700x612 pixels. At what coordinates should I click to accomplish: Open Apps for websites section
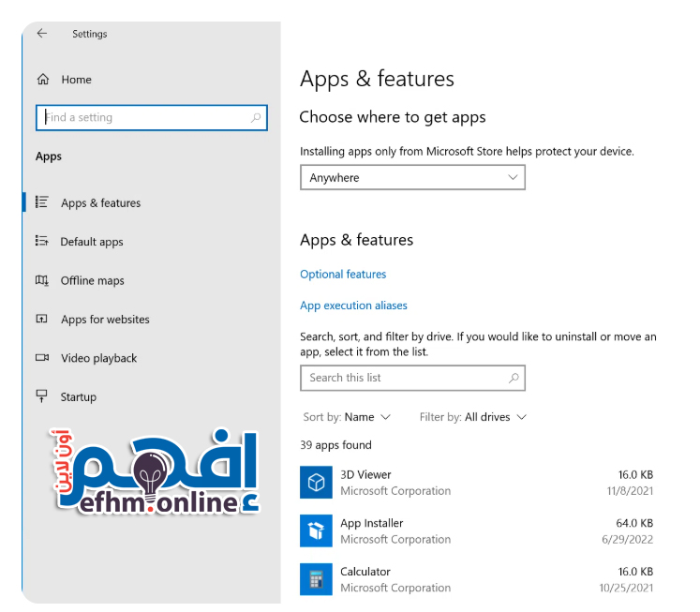(105, 320)
